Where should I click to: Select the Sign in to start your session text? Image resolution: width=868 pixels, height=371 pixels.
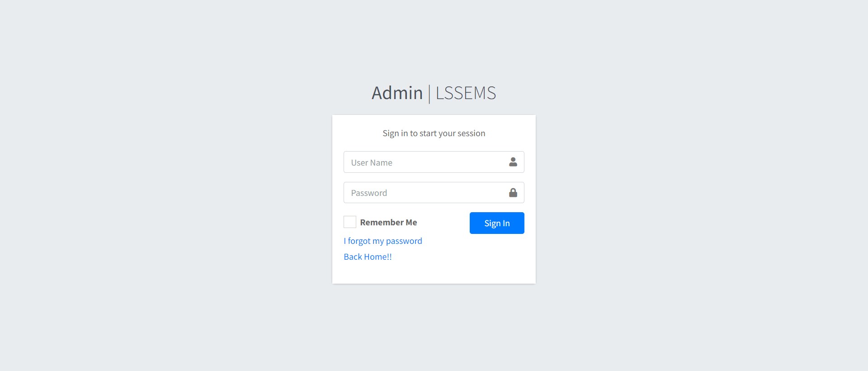point(434,133)
